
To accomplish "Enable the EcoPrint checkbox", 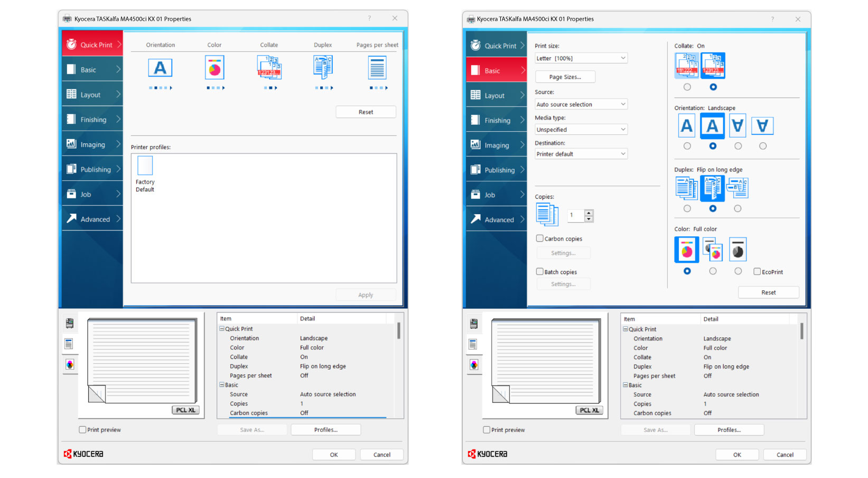I will pos(757,272).
